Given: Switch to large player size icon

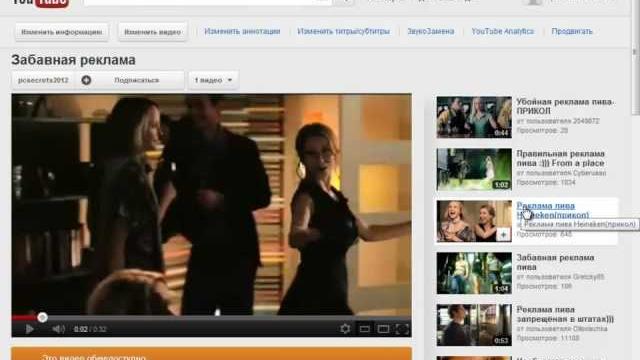Looking at the screenshot, I should point(383,329).
